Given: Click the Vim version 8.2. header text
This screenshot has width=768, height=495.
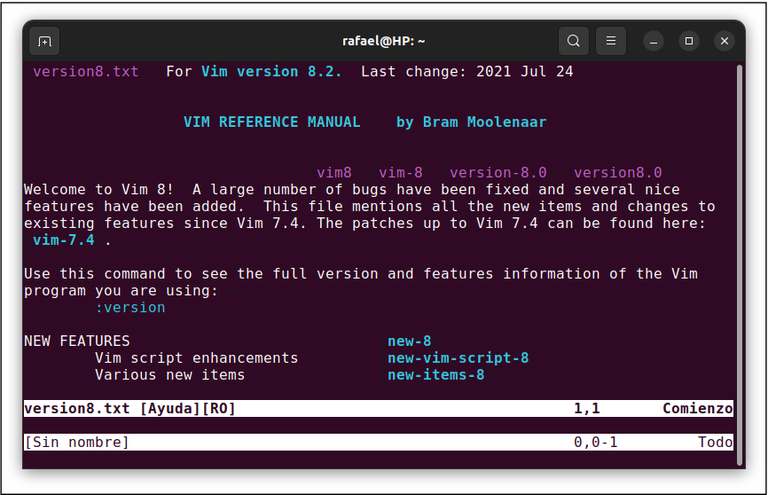Looking at the screenshot, I should 271,71.
